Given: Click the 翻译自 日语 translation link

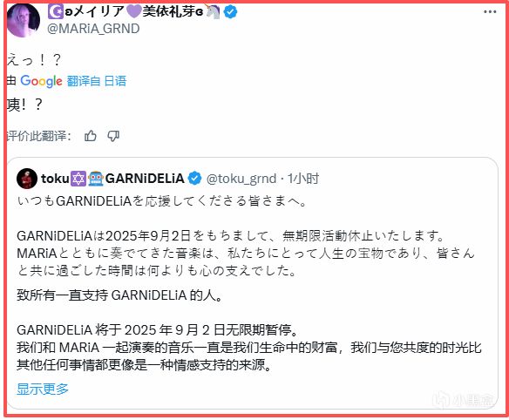Looking at the screenshot, I should (x=97, y=81).
